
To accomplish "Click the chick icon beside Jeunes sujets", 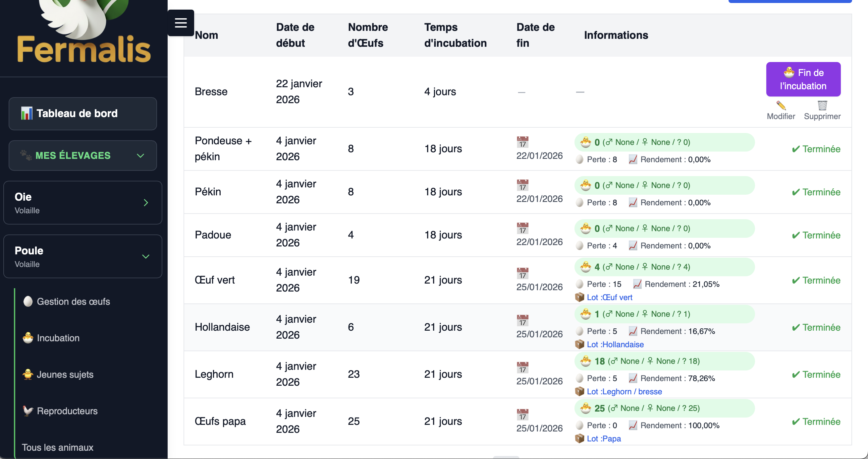I will click(x=28, y=374).
